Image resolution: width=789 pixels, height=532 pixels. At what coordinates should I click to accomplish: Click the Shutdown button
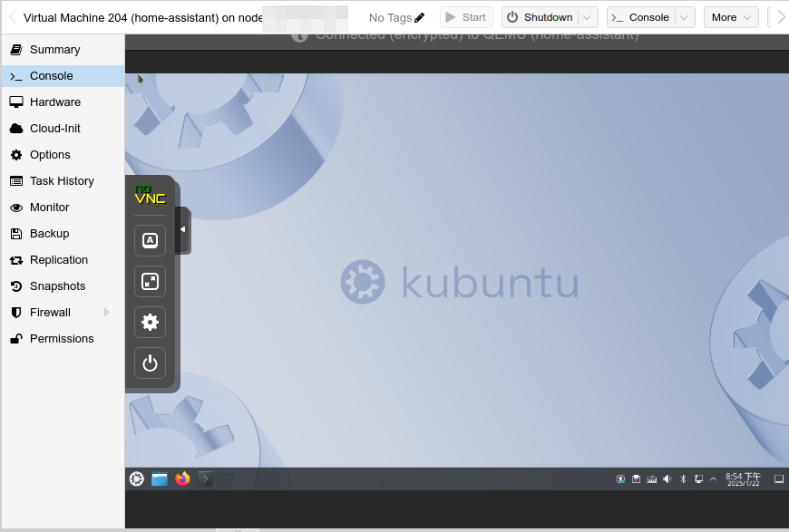click(x=541, y=17)
